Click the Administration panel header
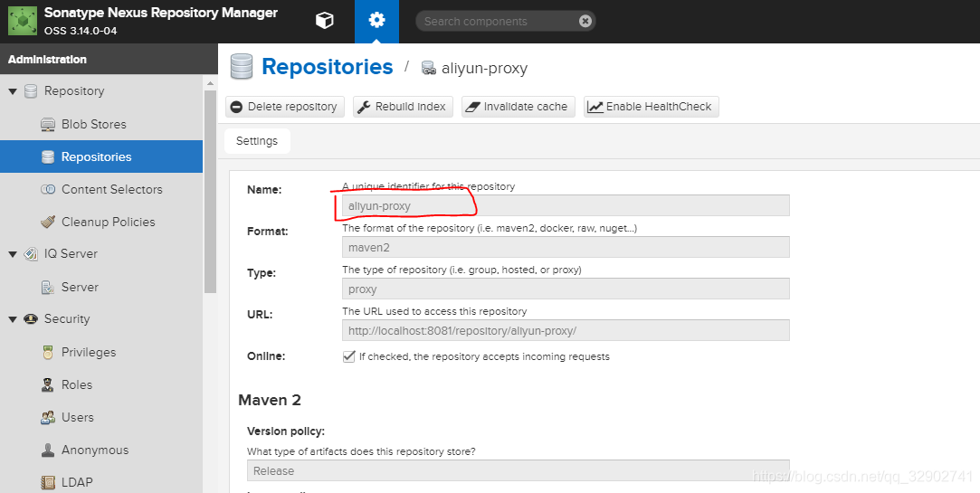The image size is (980, 493). click(x=109, y=60)
